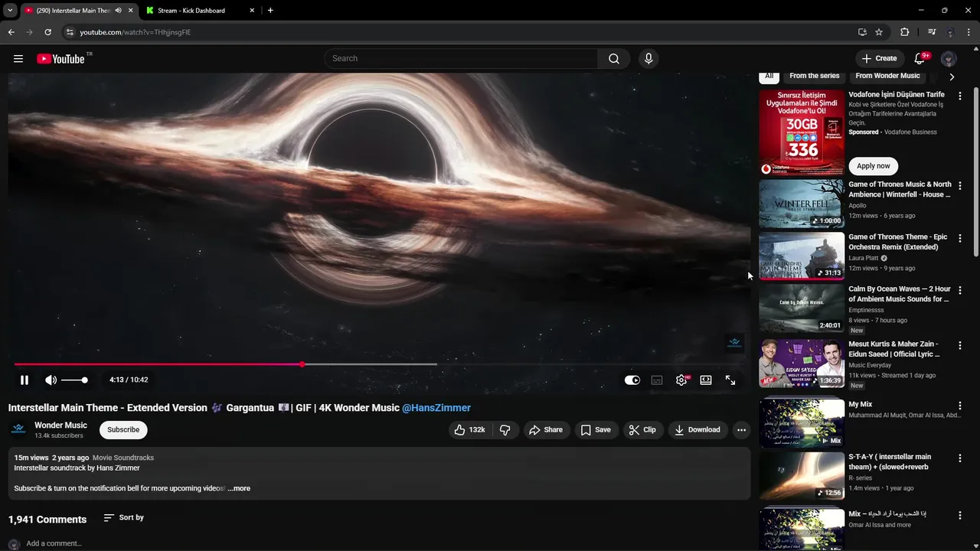This screenshot has width=980, height=551.
Task: Toggle subtitles/closed captions
Action: (657, 380)
